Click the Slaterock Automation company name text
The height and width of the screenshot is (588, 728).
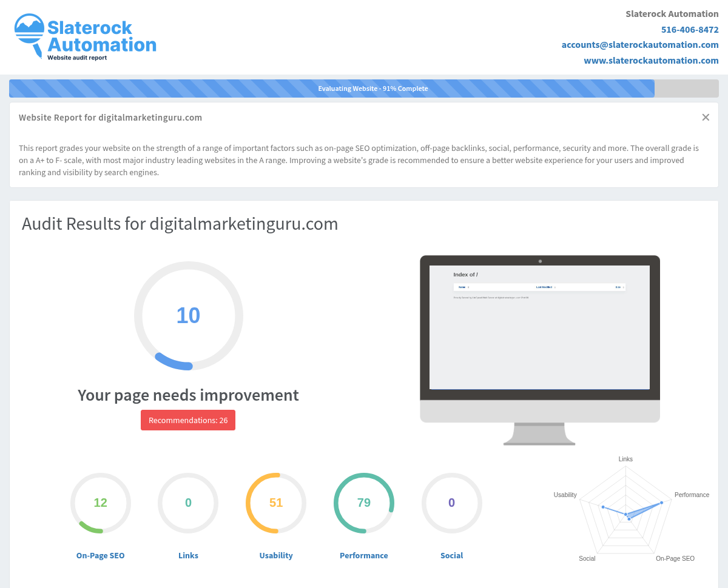[x=672, y=14]
